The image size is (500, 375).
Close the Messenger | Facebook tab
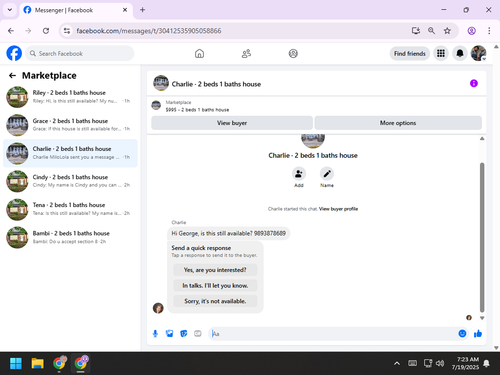(x=125, y=10)
